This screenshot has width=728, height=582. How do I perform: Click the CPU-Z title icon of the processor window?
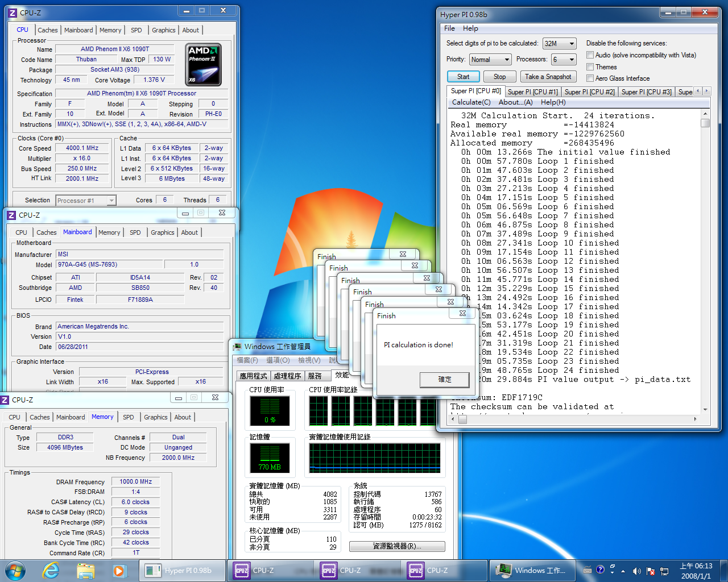coord(13,13)
